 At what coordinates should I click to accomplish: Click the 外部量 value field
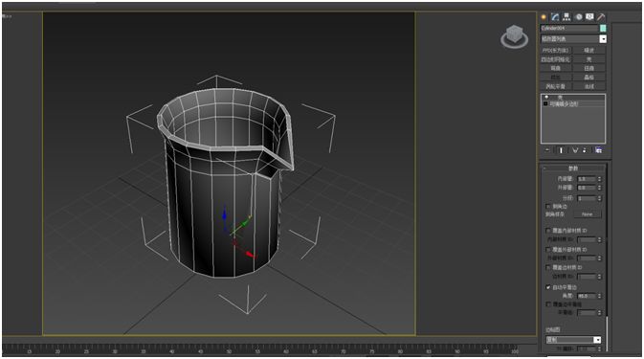point(586,188)
